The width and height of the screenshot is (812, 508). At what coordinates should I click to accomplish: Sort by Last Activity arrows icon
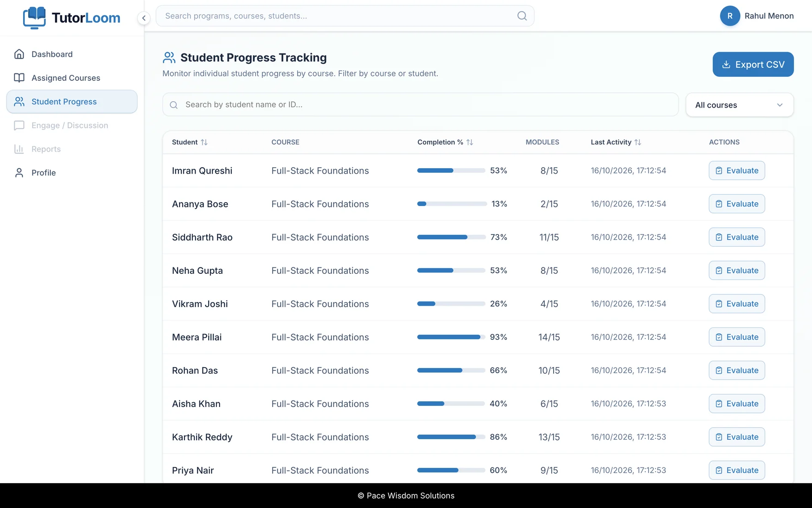tap(638, 142)
